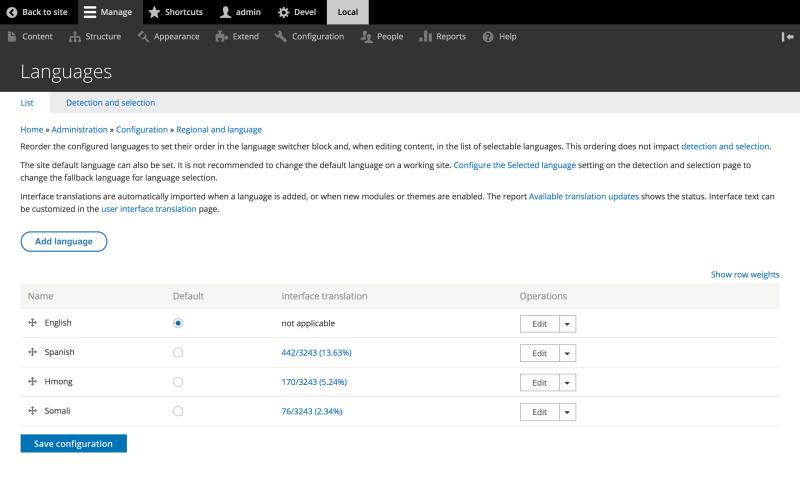This screenshot has height=500, width=800.
Task: Click the Home breadcrumb link
Action: [32, 130]
